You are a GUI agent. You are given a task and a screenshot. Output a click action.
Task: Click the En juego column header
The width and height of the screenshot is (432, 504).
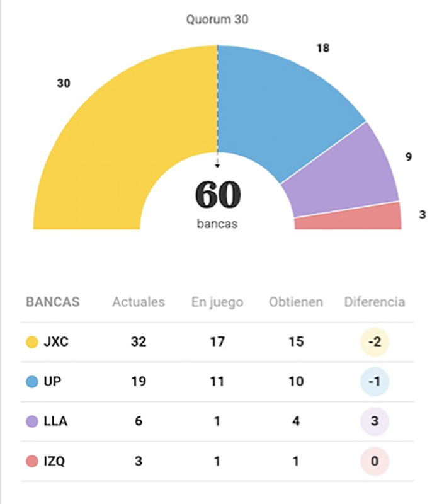(217, 302)
